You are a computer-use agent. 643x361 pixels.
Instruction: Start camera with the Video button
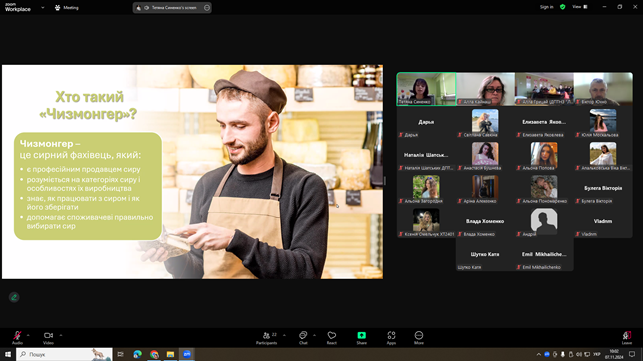pyautogui.click(x=48, y=338)
